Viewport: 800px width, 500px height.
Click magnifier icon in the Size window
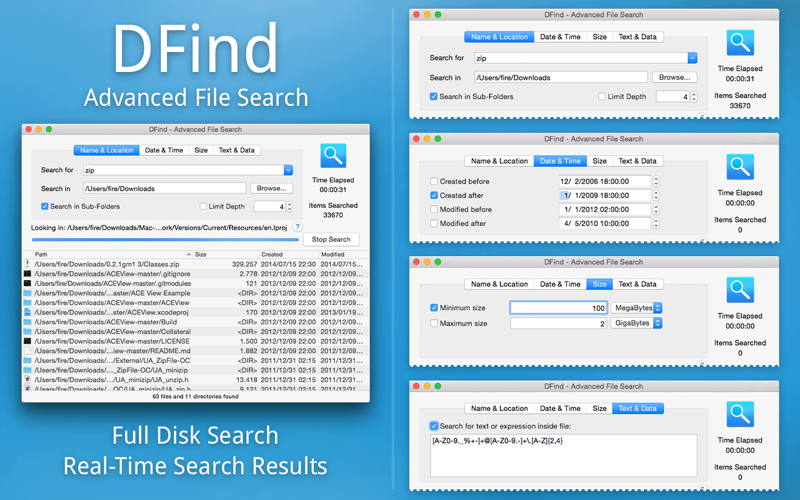(x=740, y=290)
